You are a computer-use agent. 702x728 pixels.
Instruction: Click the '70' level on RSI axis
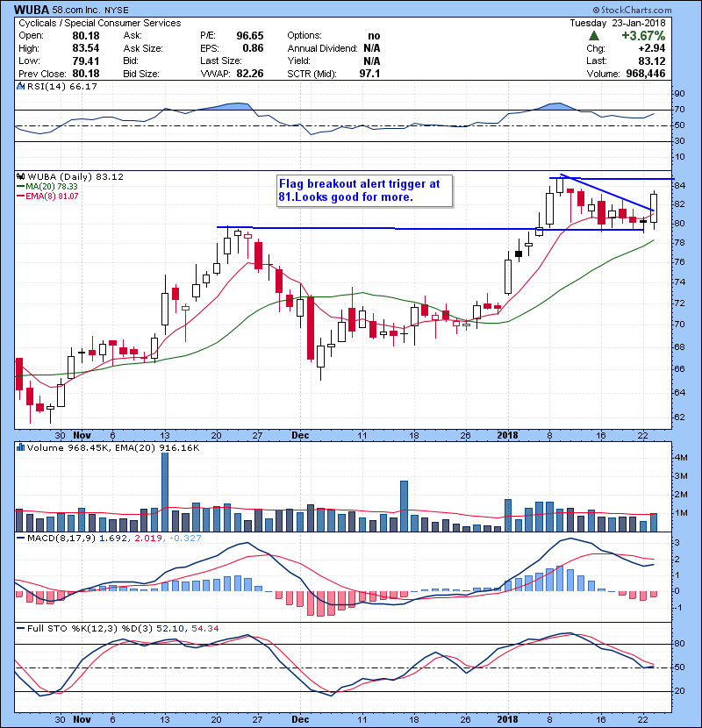(679, 110)
